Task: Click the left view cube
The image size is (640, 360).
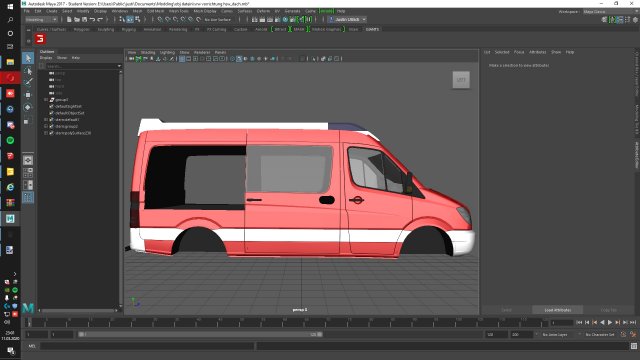Action: tap(461, 80)
